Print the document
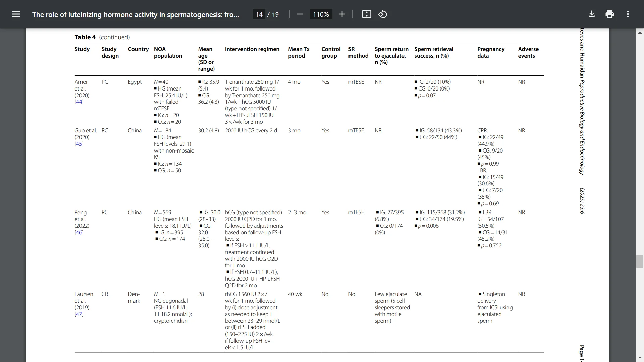 pos(610,14)
